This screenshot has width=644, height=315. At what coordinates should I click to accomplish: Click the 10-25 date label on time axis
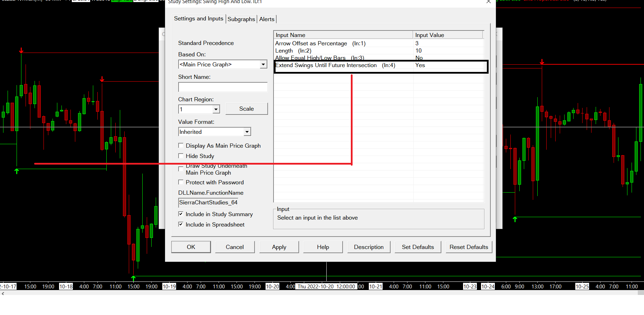(582, 286)
